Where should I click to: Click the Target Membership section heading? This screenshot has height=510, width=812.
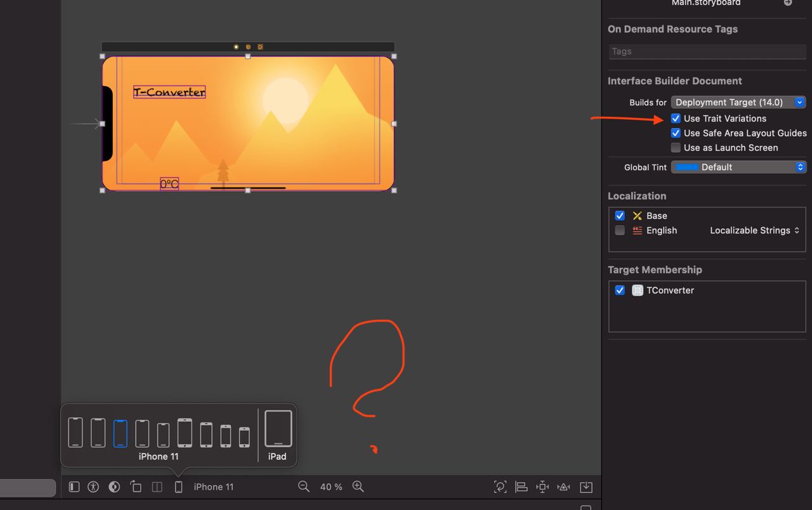pos(655,270)
